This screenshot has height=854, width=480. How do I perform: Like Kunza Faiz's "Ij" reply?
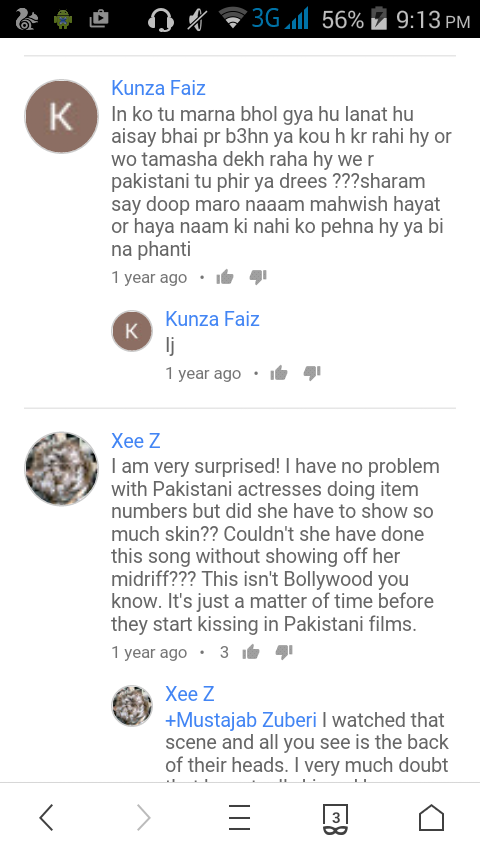278,374
